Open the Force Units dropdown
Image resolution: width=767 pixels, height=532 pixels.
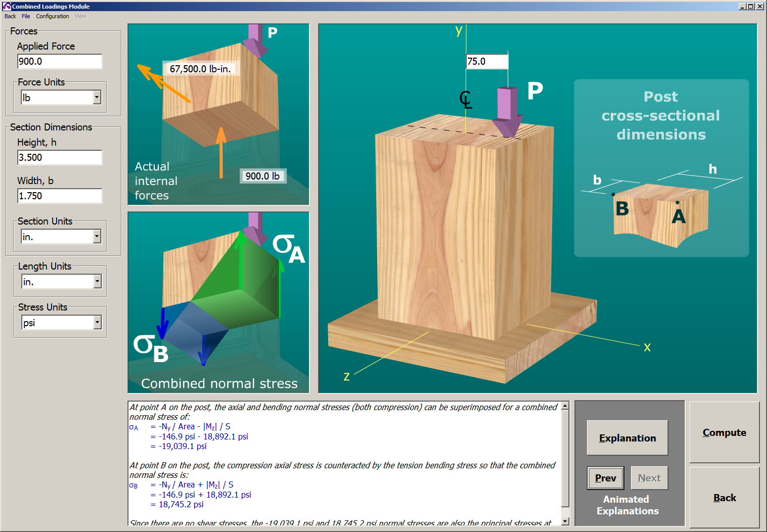(97, 98)
